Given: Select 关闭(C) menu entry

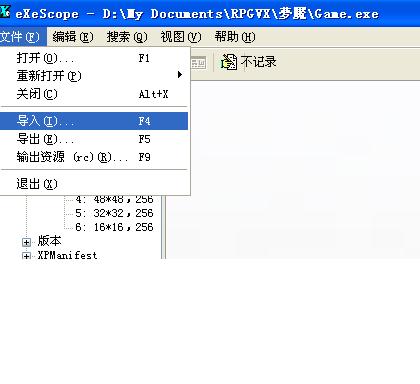Looking at the screenshot, I should 94,94.
